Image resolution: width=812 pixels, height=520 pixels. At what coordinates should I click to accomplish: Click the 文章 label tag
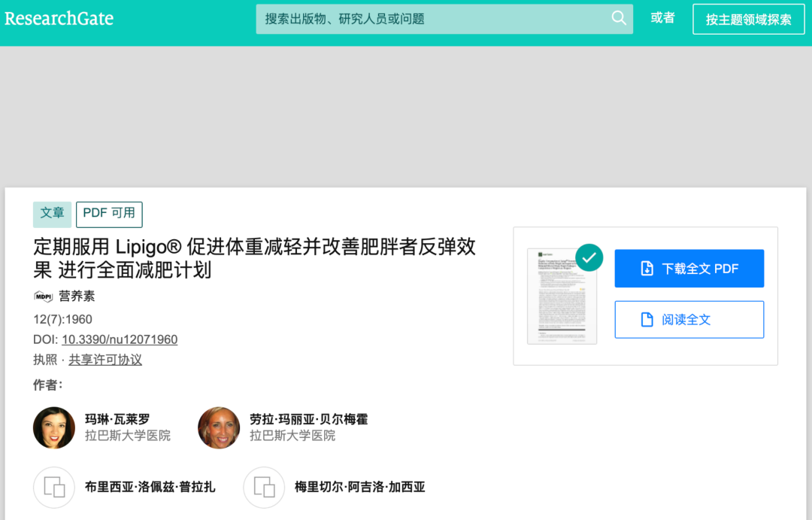(x=53, y=214)
